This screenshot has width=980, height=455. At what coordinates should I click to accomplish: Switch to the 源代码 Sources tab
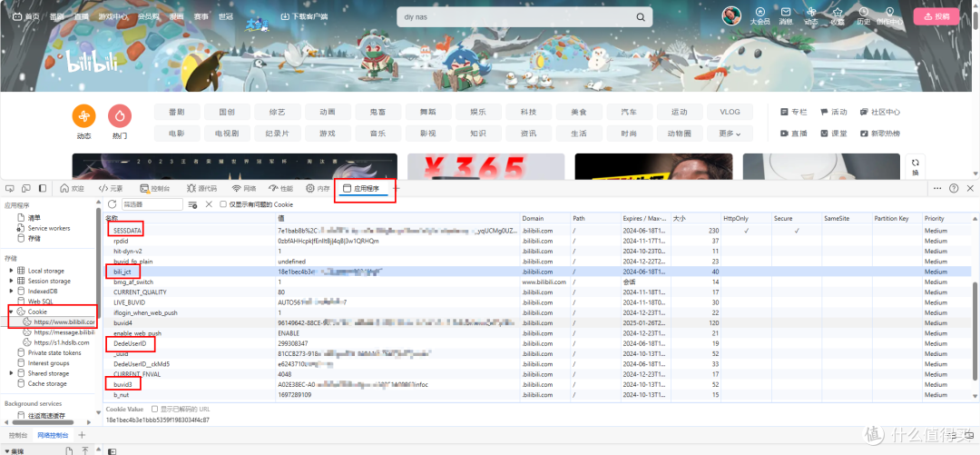point(201,188)
